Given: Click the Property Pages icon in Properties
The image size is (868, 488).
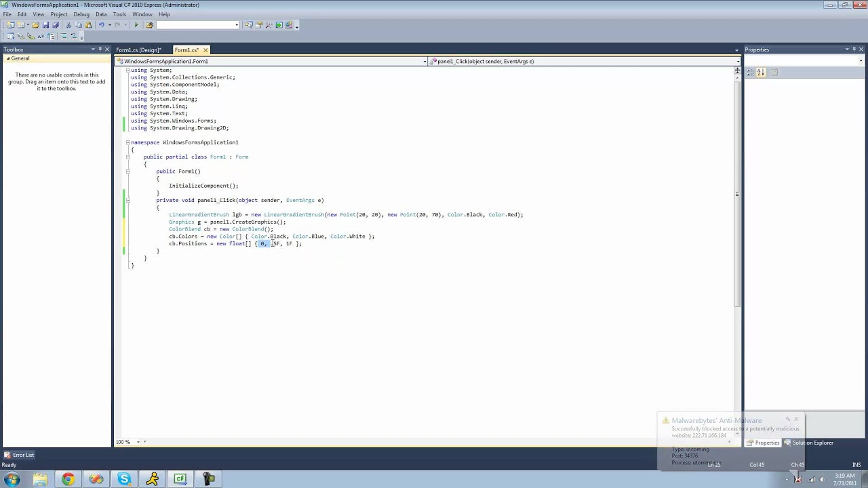Looking at the screenshot, I should click(x=774, y=72).
